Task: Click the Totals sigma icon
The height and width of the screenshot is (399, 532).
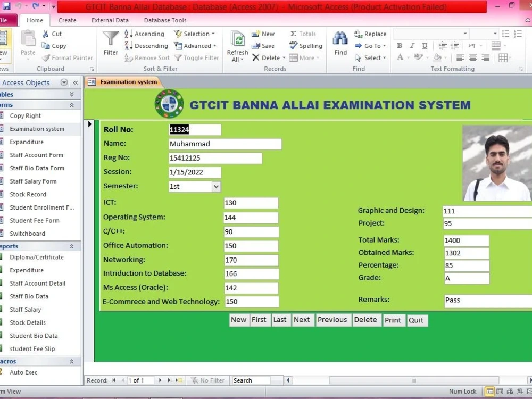Action: click(293, 34)
